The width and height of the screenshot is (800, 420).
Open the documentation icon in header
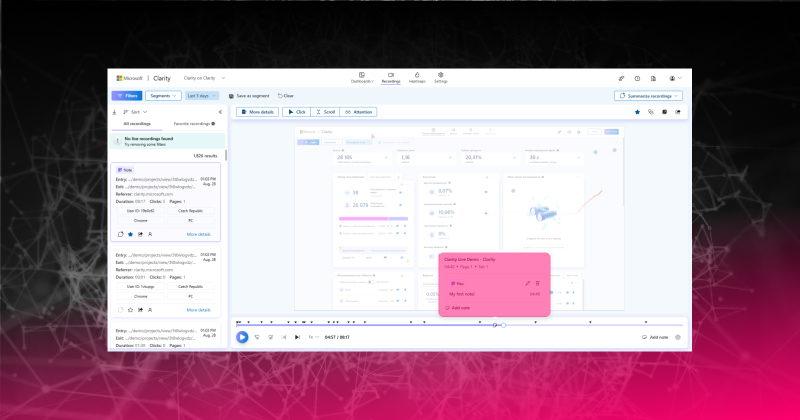[653, 79]
